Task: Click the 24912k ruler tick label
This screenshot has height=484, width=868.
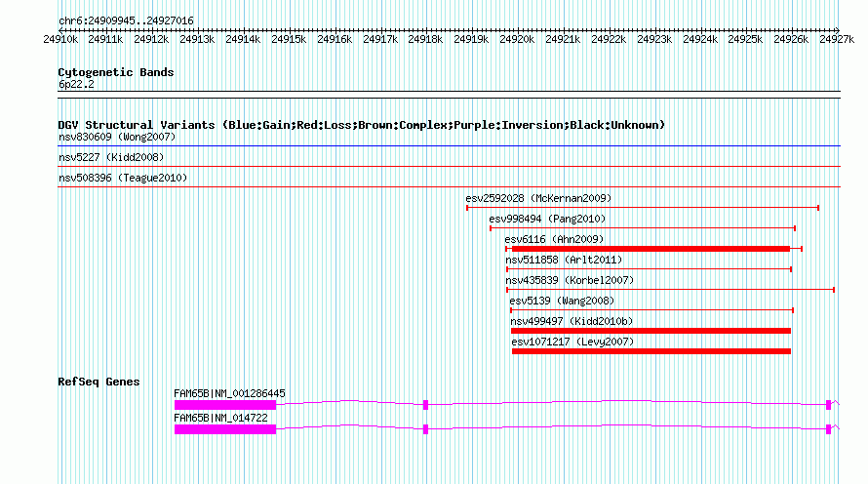Action: (x=151, y=39)
